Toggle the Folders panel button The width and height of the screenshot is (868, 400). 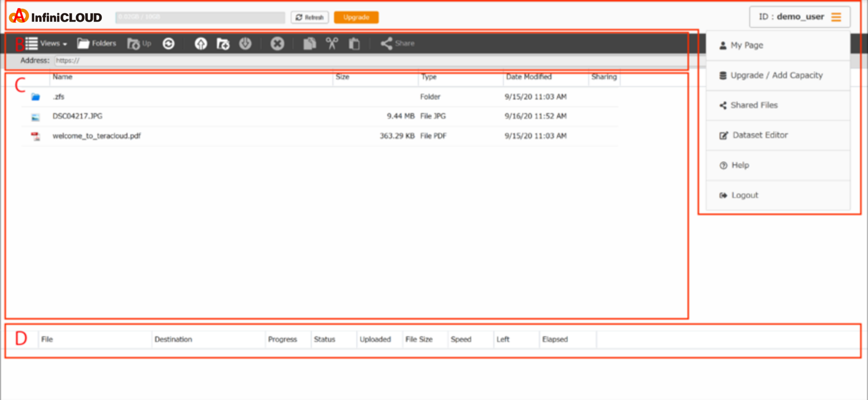pos(97,43)
